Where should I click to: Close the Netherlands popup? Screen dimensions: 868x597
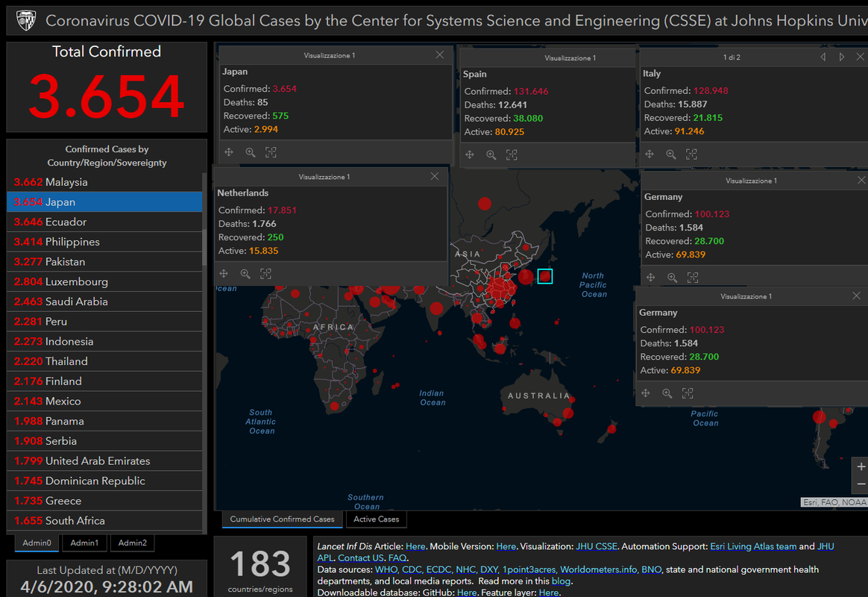click(435, 176)
